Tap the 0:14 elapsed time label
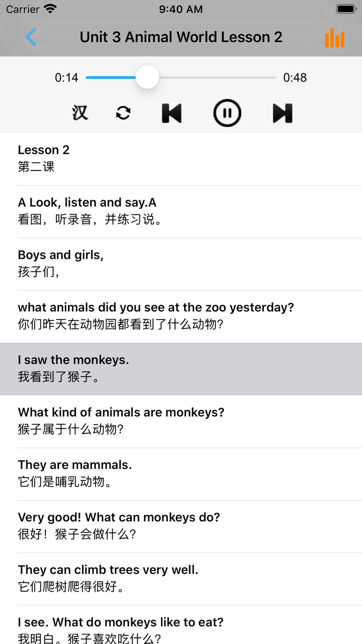Image resolution: width=362 pixels, height=644 pixels. 67,77
